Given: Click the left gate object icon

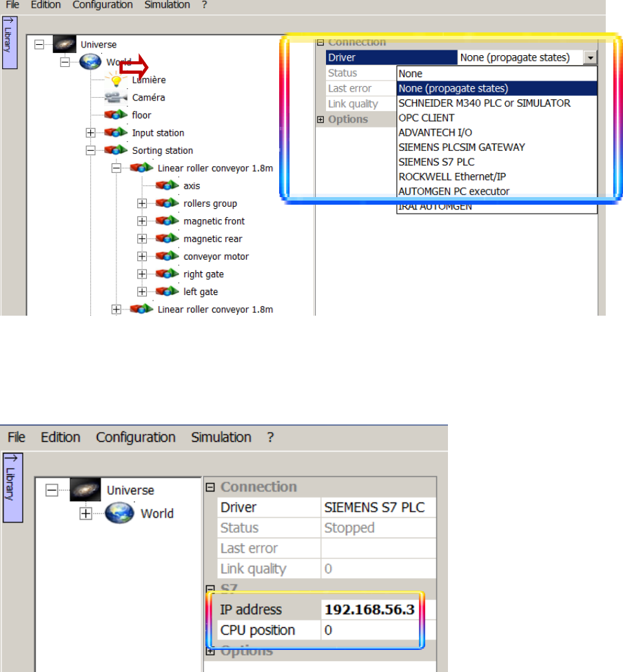Looking at the screenshot, I should (x=167, y=292).
